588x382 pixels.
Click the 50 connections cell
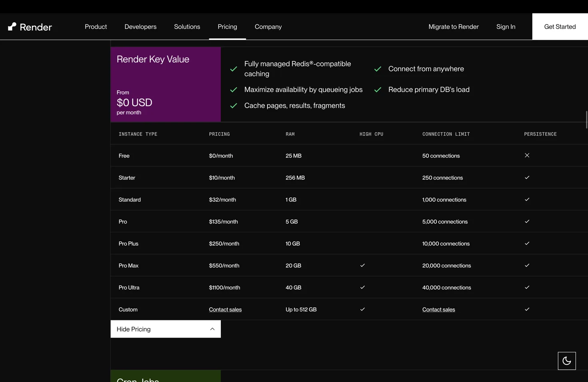(441, 156)
